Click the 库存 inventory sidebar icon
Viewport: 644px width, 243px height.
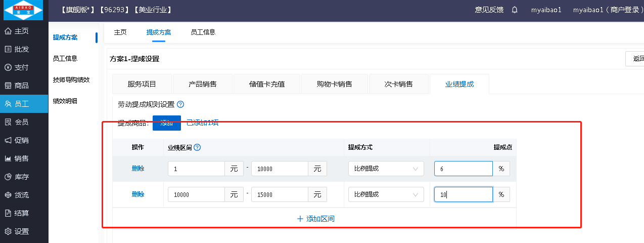click(8, 177)
